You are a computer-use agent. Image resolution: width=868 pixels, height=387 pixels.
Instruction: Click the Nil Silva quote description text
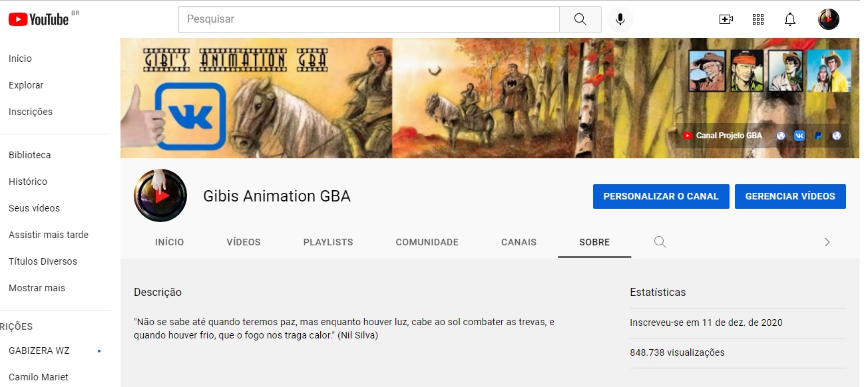(344, 328)
